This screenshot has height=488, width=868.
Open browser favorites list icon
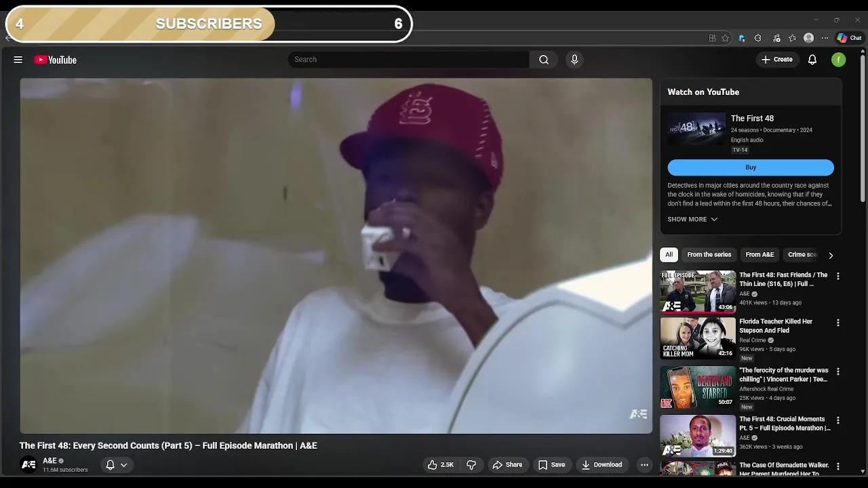click(792, 38)
